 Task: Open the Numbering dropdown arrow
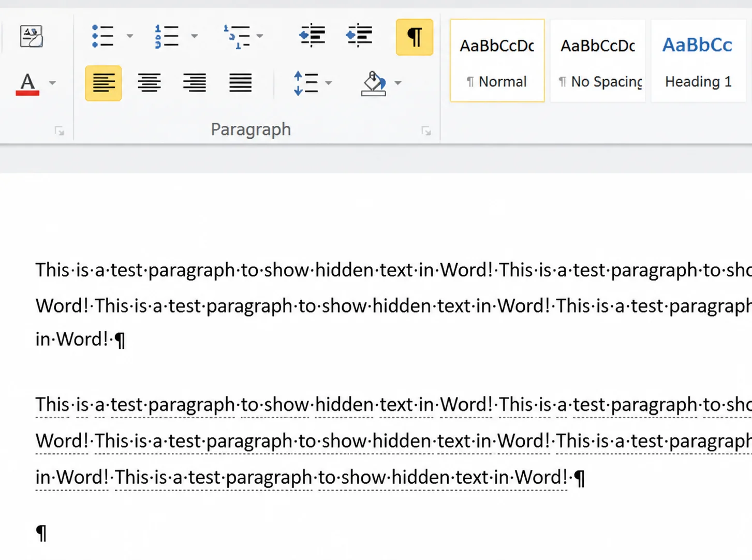195,36
